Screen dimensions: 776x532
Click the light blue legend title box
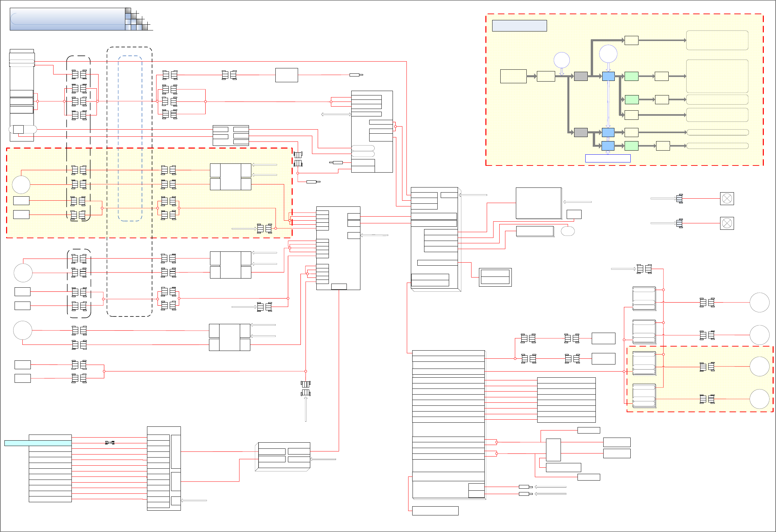tap(519, 26)
